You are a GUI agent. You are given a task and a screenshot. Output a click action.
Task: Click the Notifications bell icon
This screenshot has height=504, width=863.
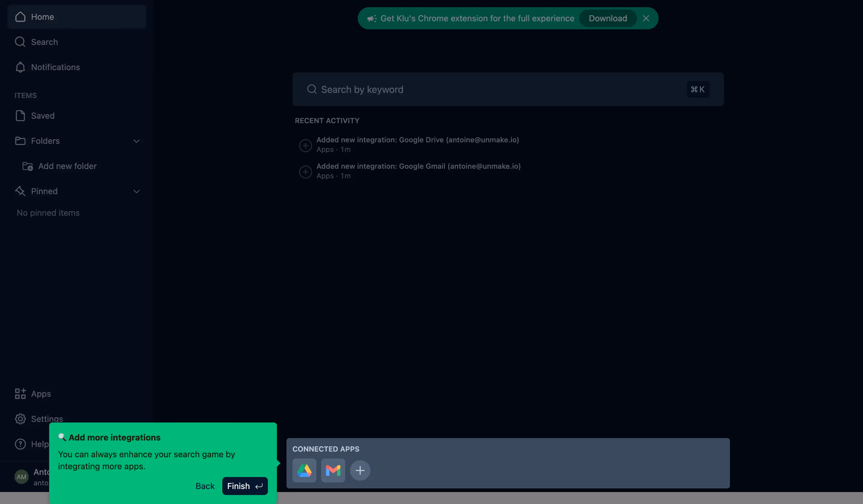[20, 67]
